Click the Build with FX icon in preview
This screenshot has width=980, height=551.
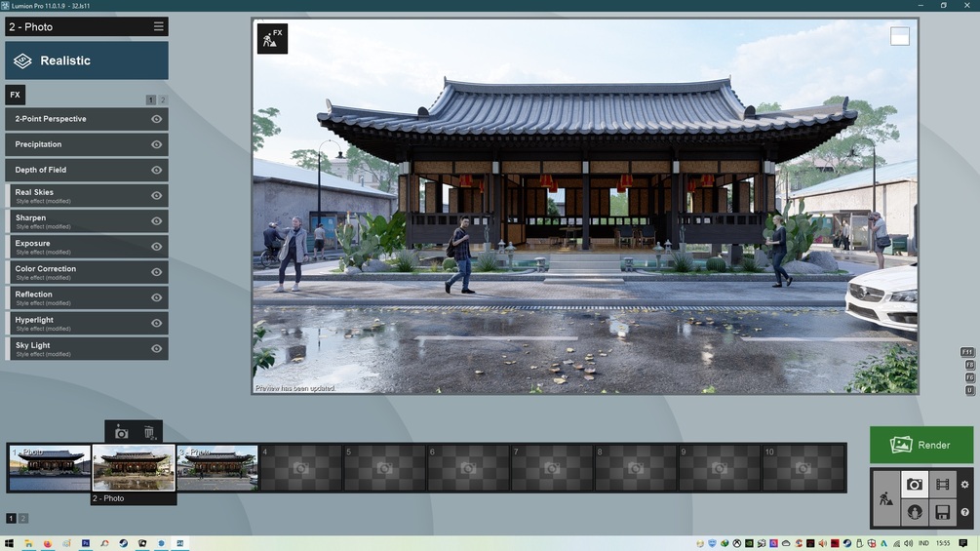coord(272,39)
